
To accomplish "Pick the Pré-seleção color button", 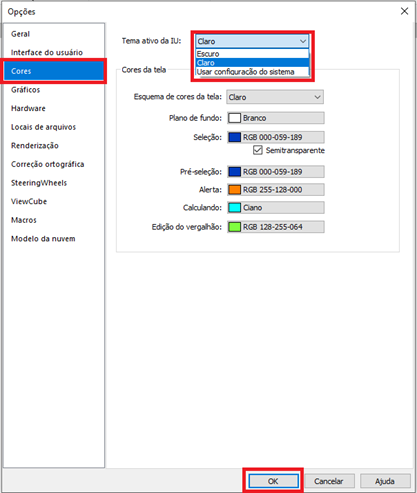I will pyautogui.click(x=276, y=172).
